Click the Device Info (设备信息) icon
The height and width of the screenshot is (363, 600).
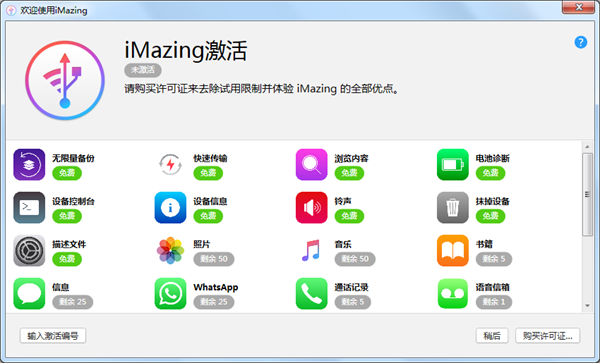click(x=170, y=208)
